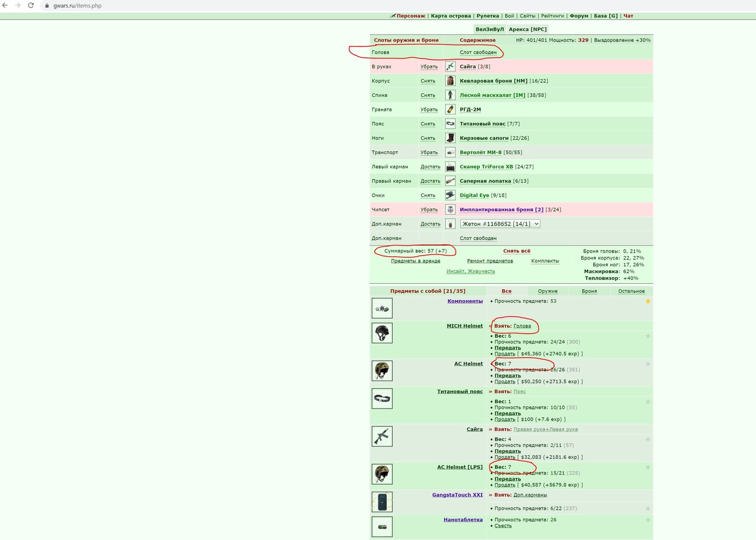
Task: Toggle the favorite star for Титановый пояс
Action: click(648, 402)
